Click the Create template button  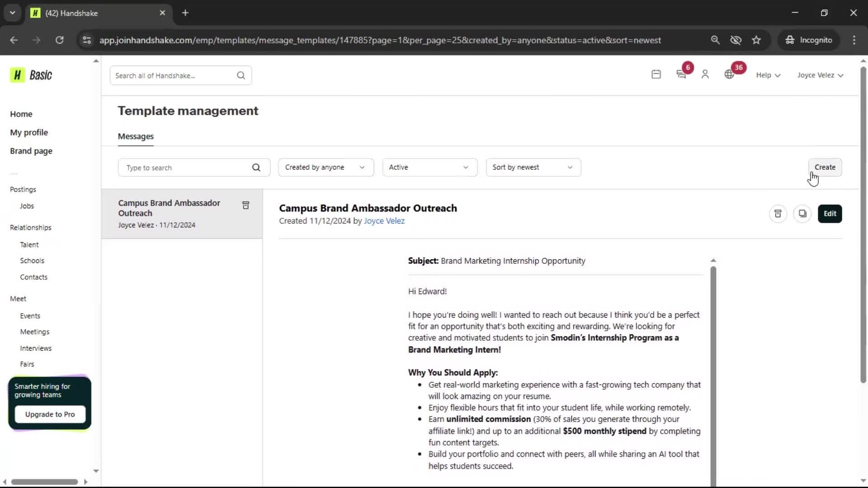[x=825, y=167]
